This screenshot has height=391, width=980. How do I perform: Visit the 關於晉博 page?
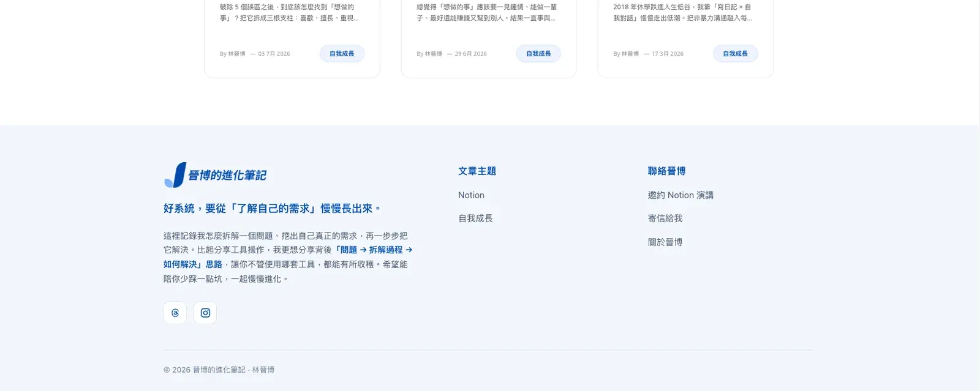coord(665,242)
